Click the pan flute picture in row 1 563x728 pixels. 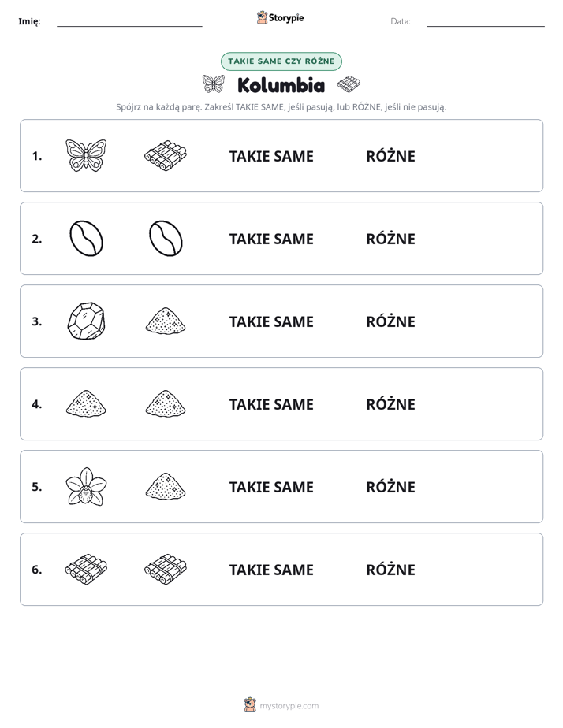(x=166, y=155)
